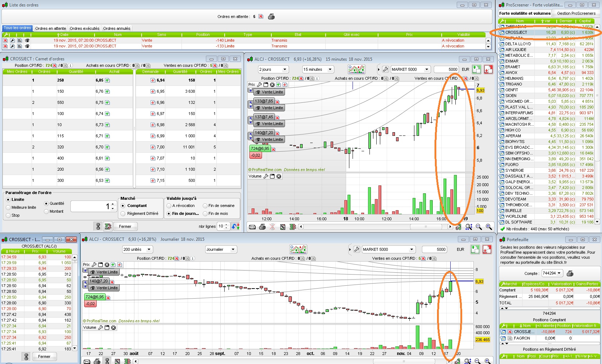The height and width of the screenshot is (364, 602).
Task: Cancel the 137@7,45 sell order on the chart
Action: pyautogui.click(x=277, y=118)
